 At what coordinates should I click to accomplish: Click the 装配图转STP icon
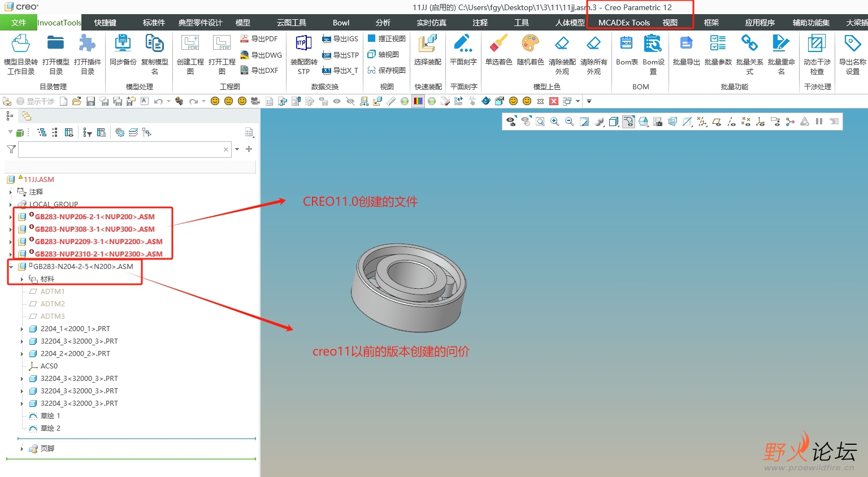coord(303,44)
